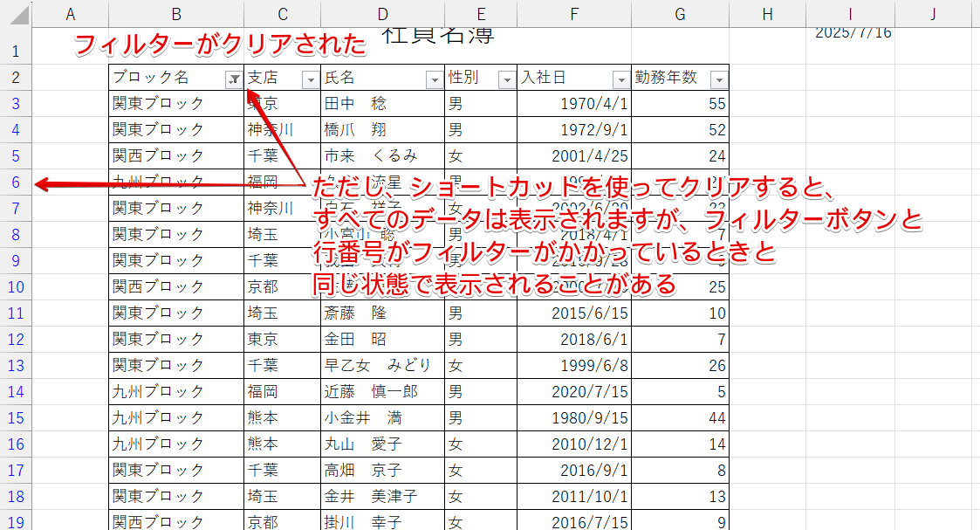Click cell with name 金田 昭
This screenshot has height=530, width=980.
[x=382, y=340]
